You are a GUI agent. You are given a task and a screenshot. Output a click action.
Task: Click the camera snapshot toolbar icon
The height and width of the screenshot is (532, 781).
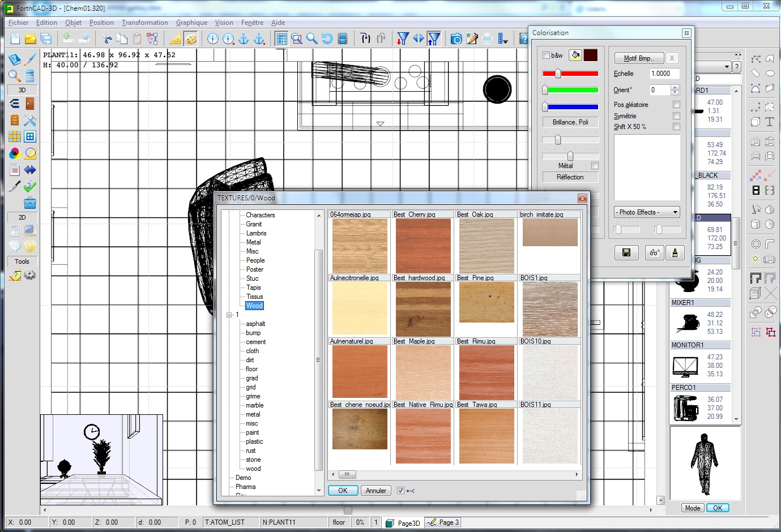(456, 38)
